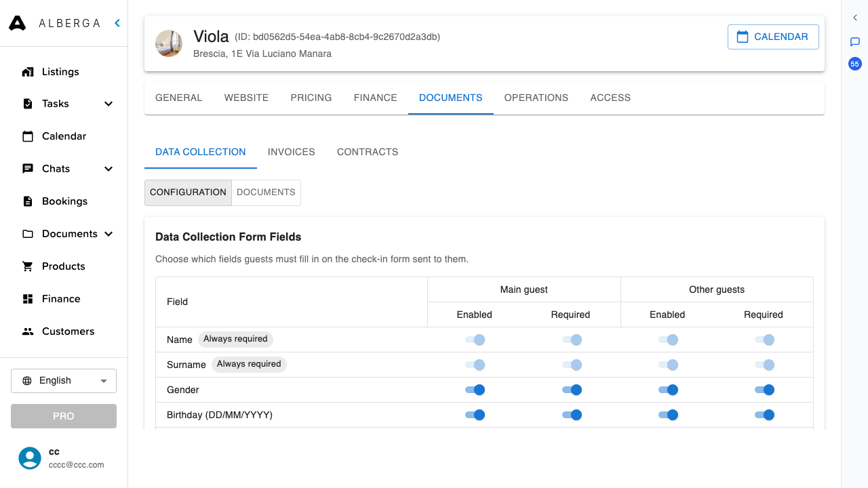Select the Documents tab of listing

451,98
